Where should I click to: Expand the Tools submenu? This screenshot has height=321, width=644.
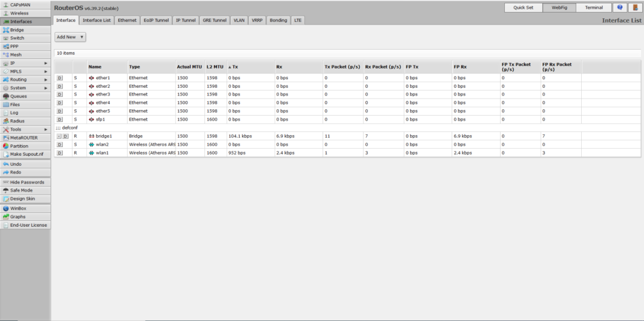tap(25, 129)
